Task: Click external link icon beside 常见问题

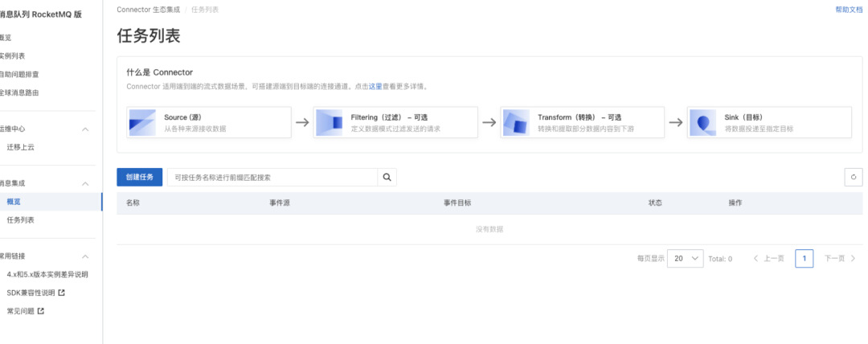Action: point(41,311)
